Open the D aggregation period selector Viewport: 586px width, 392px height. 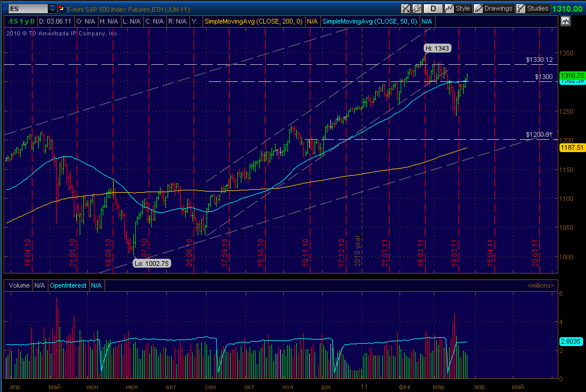[x=433, y=9]
